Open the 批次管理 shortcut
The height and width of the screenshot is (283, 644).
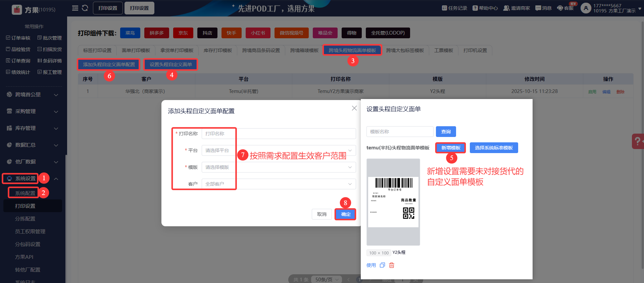[x=50, y=38]
